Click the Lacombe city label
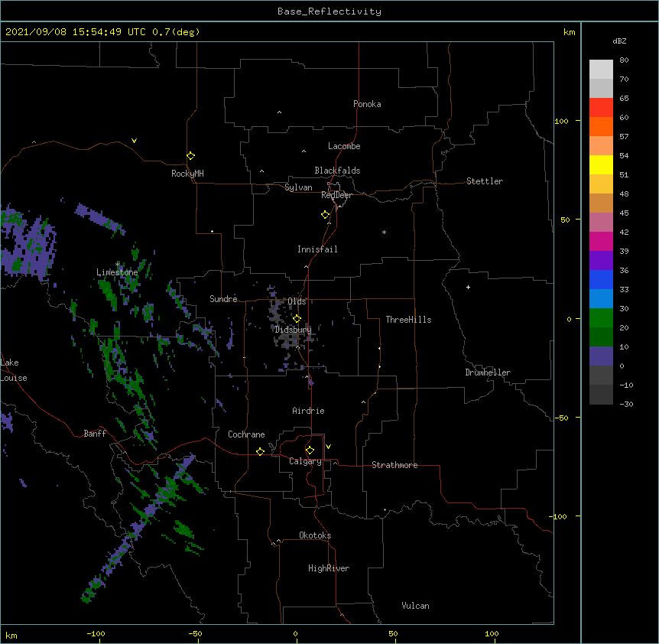This screenshot has height=644, width=659. [344, 146]
